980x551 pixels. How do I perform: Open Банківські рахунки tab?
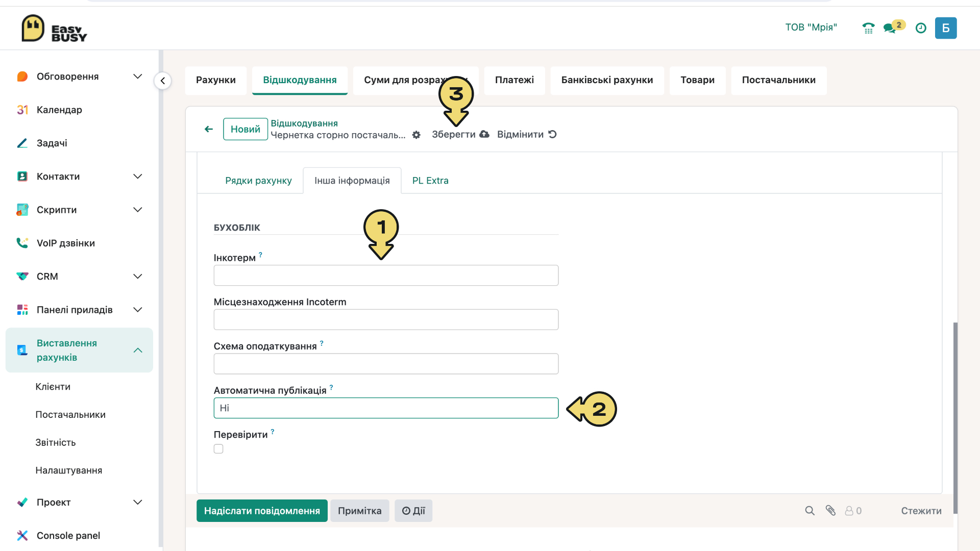pyautogui.click(x=607, y=80)
